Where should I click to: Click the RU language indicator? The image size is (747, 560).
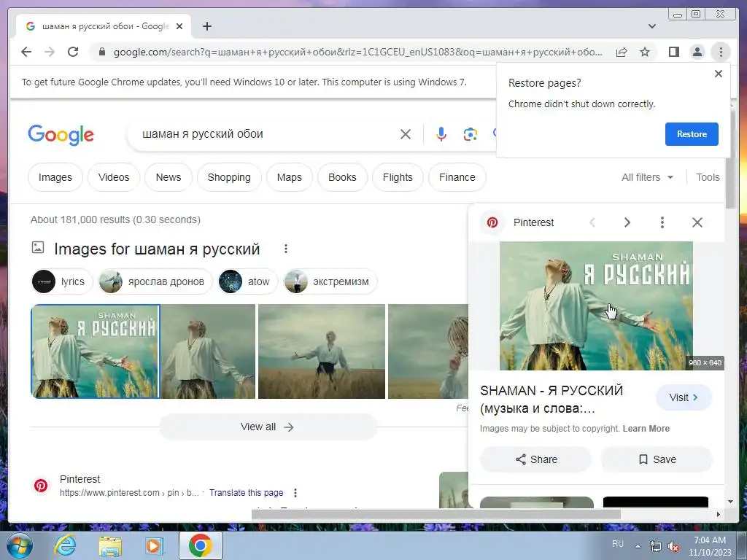coord(617,544)
